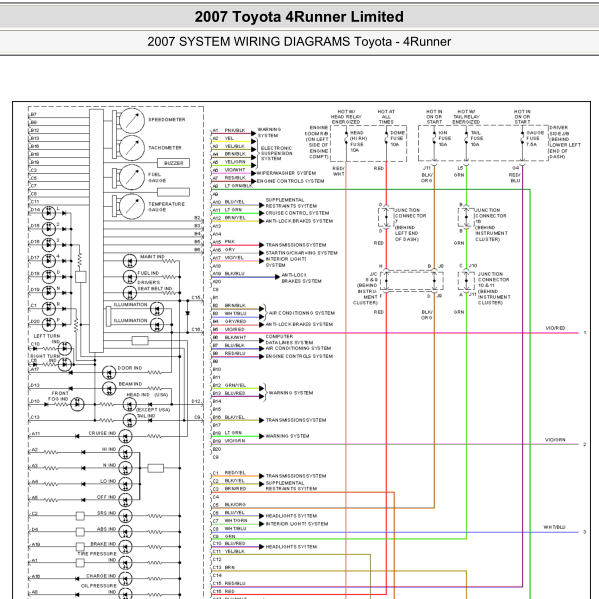Screen dimensions: 599x599
Task: Click the B19 VIO/GRN wire label
Action: (229, 441)
